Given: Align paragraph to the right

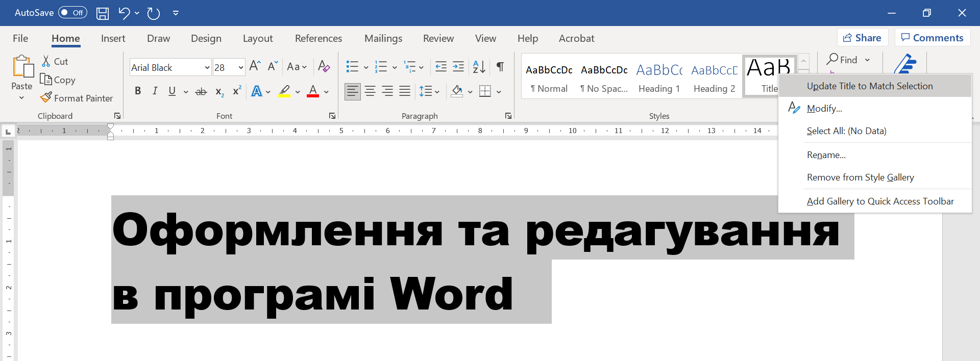Looking at the screenshot, I should pos(387,91).
